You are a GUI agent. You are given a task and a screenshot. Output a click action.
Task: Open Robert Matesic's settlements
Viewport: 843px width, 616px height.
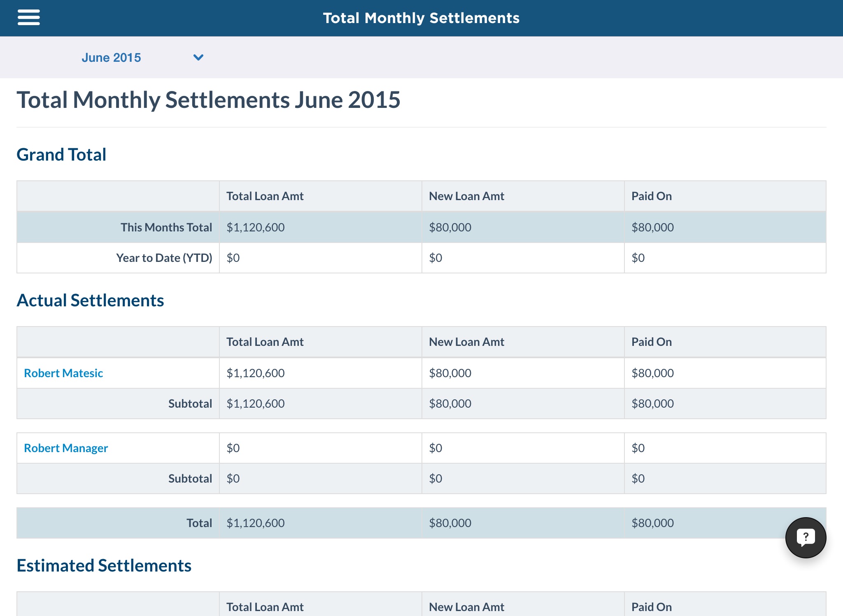(x=63, y=373)
